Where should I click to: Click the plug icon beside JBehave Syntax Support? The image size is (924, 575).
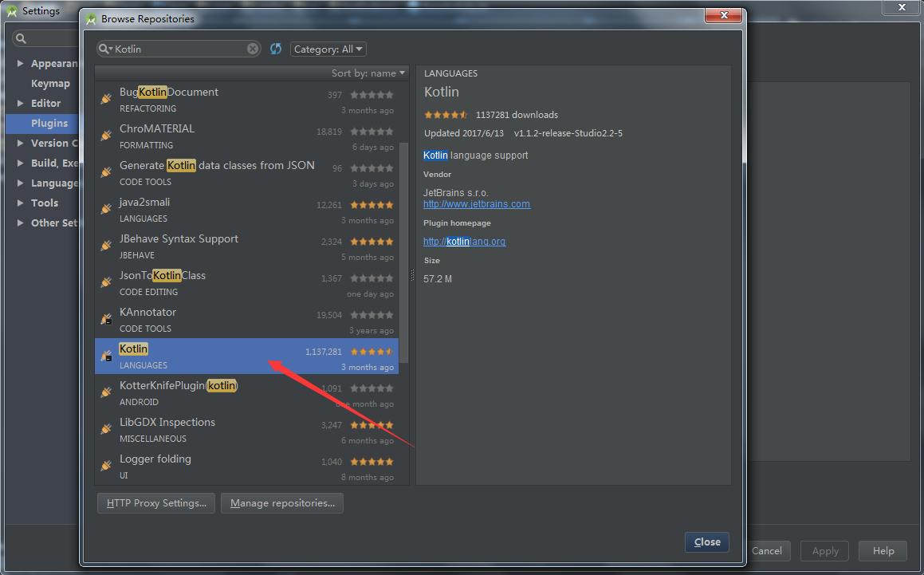106,246
